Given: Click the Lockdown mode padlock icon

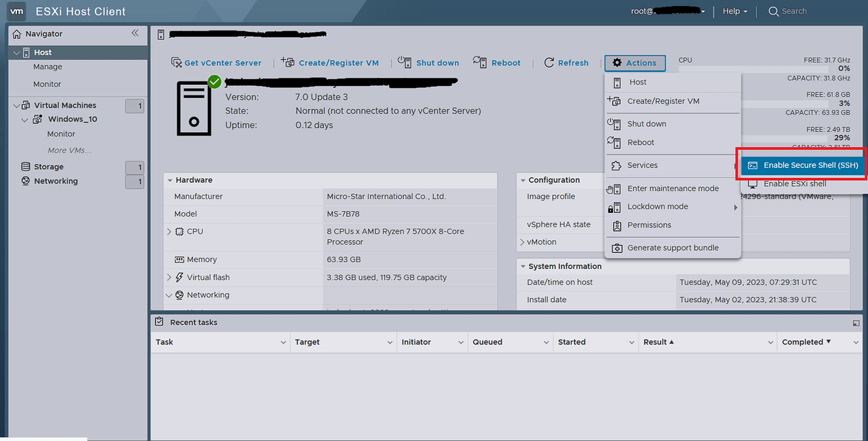Looking at the screenshot, I should tap(614, 207).
